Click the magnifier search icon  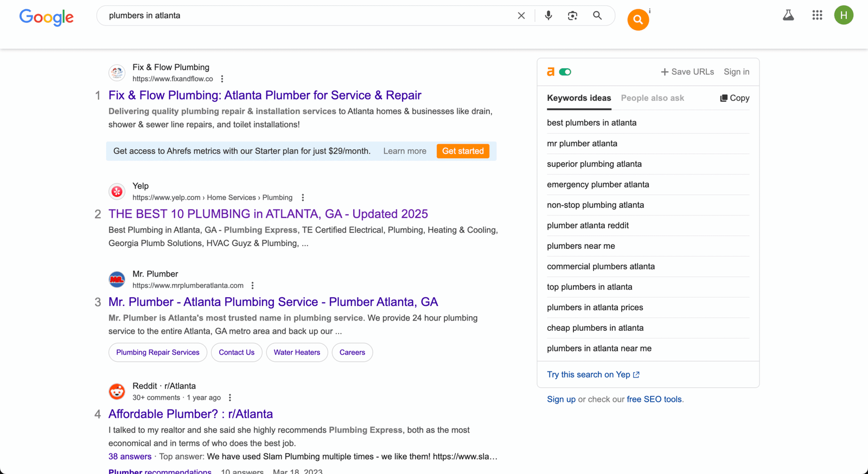tap(597, 16)
